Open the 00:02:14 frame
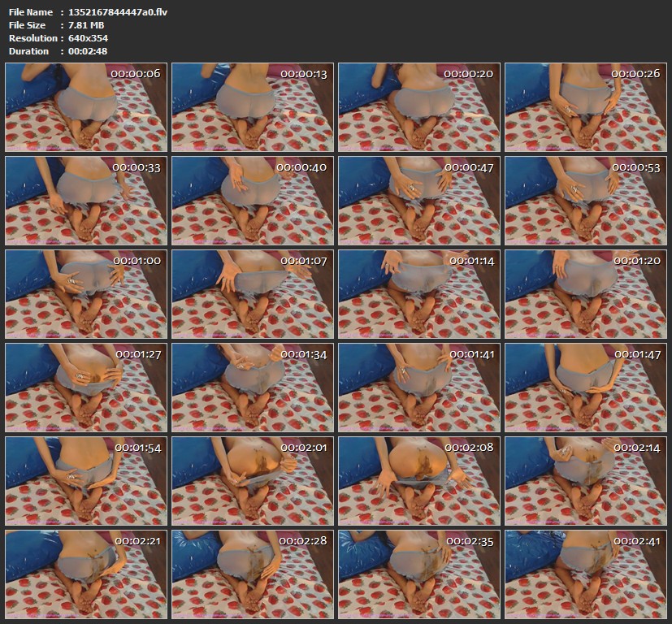Screen dimensions: 672x624 point(585,480)
